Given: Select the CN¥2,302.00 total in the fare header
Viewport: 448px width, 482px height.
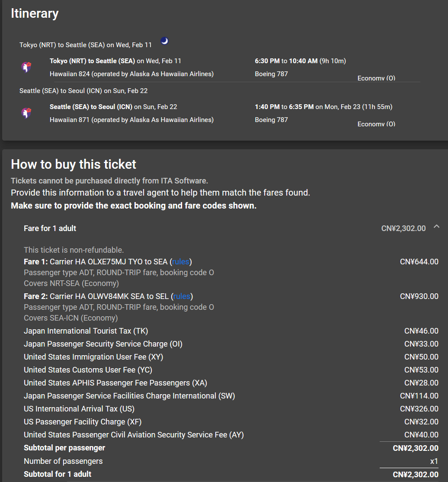Looking at the screenshot, I should point(403,228).
